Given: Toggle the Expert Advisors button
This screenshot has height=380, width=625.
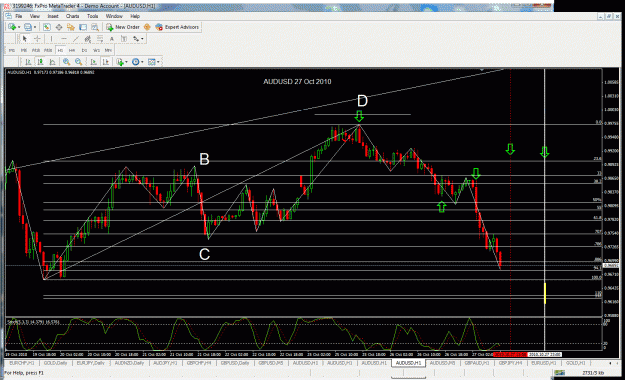Looking at the screenshot, I should pos(177,27).
